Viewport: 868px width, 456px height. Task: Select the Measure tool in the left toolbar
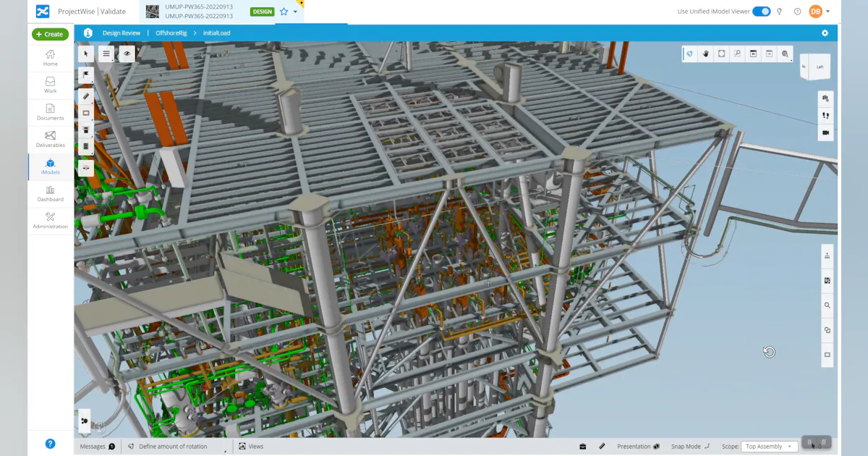[x=85, y=96]
